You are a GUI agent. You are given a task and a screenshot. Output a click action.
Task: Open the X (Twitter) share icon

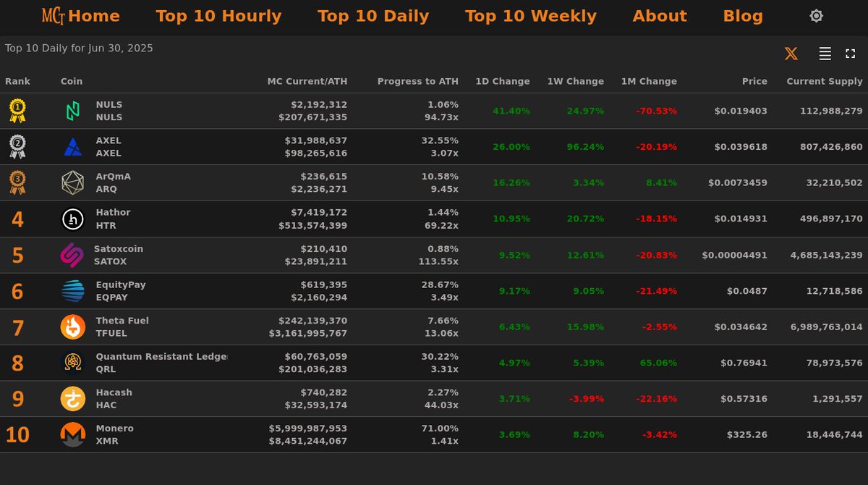coord(791,54)
